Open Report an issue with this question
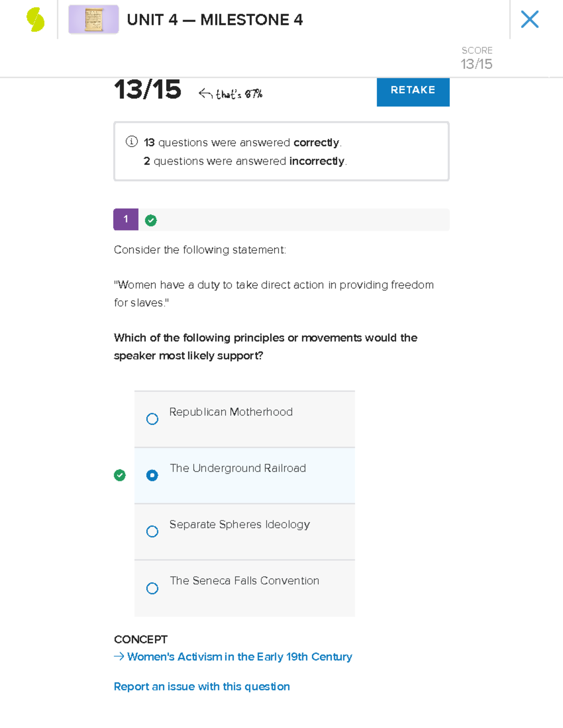 coord(202,687)
